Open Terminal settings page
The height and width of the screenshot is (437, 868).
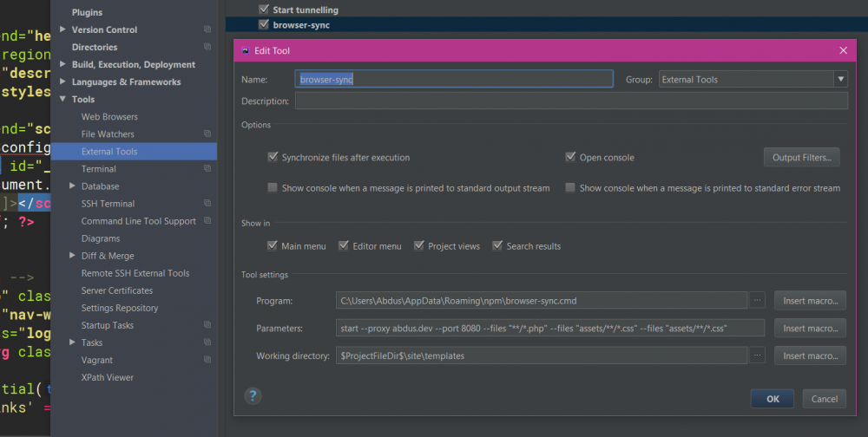pos(98,169)
